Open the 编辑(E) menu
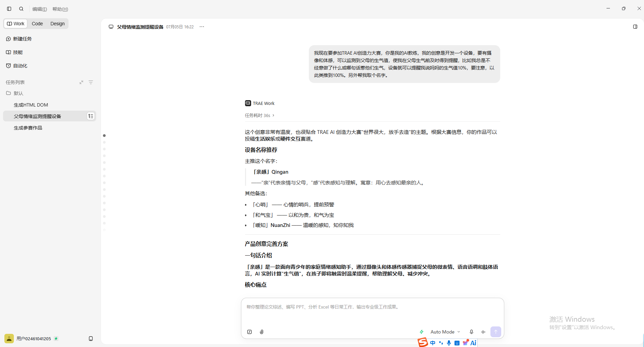 pos(39,9)
